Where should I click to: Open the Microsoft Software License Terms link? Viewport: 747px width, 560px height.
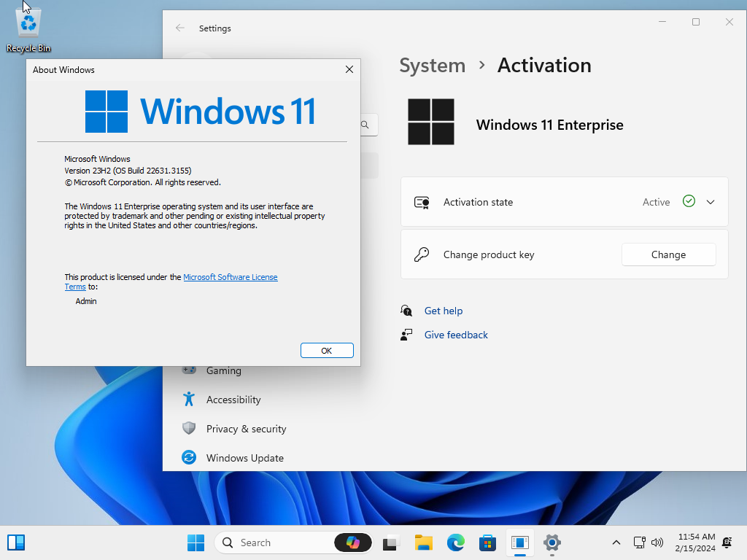coord(230,277)
